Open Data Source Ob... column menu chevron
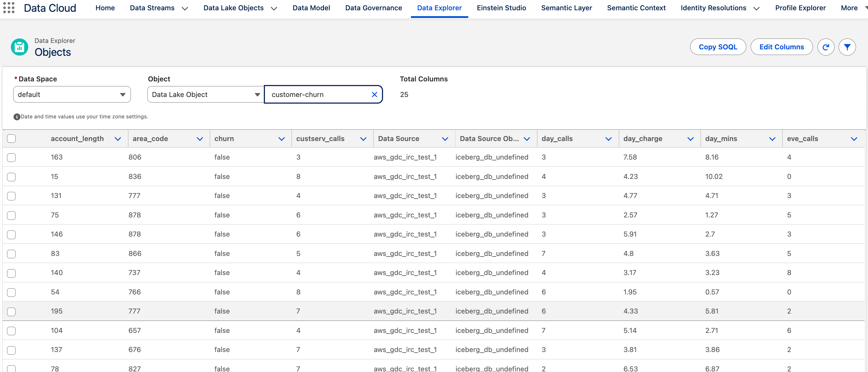The image size is (868, 372). [x=527, y=139]
